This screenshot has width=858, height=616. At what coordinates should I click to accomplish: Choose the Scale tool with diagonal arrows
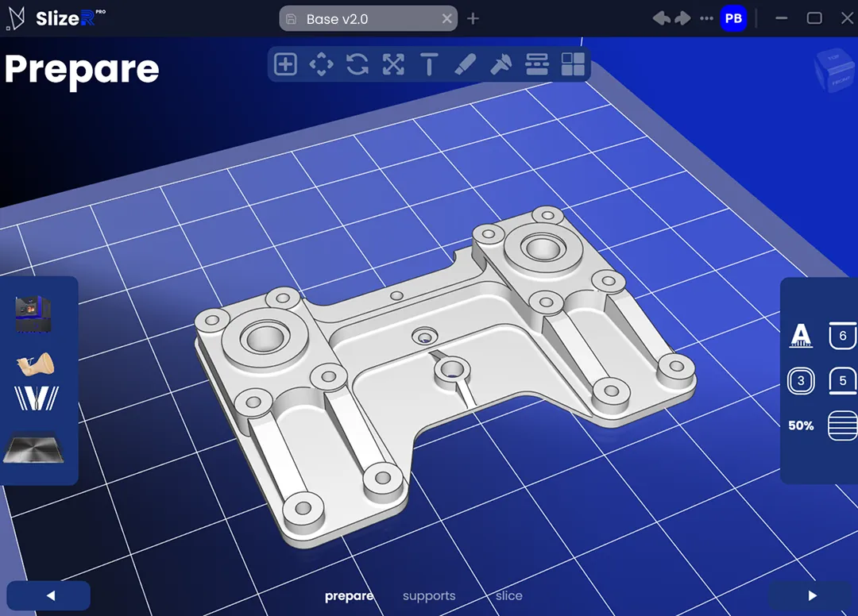pos(393,64)
